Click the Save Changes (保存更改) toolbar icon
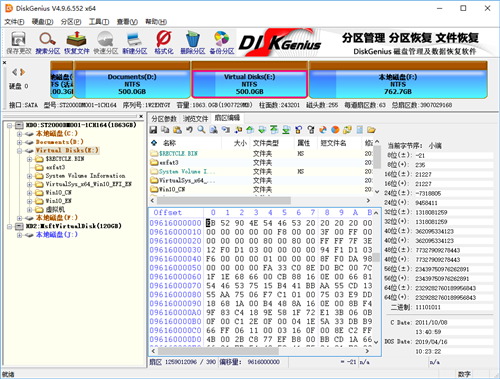The width and height of the screenshot is (500, 379). (19, 43)
